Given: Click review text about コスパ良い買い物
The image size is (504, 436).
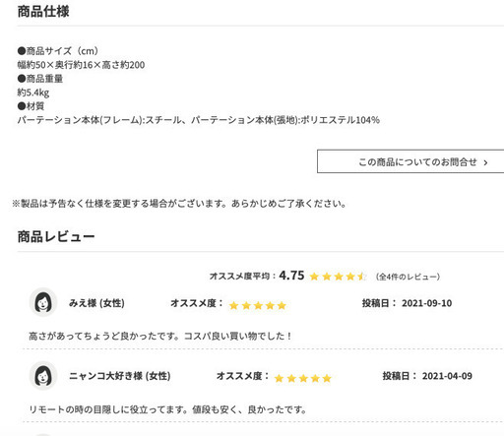Looking at the screenshot, I should [x=160, y=336].
